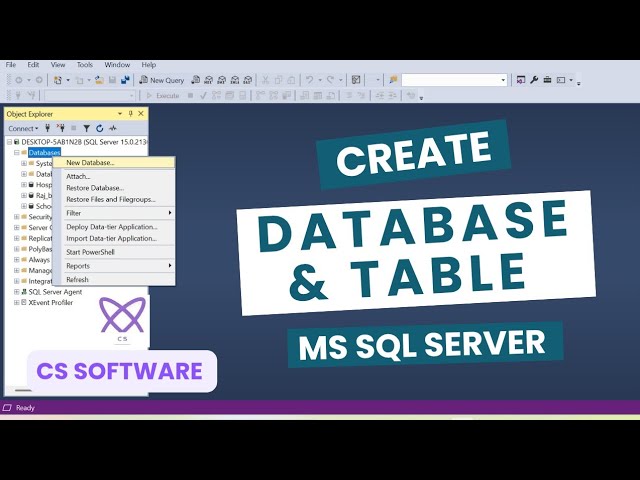Click Object Explorer Refresh icon
Viewport: 640px width, 480px height.
100,128
